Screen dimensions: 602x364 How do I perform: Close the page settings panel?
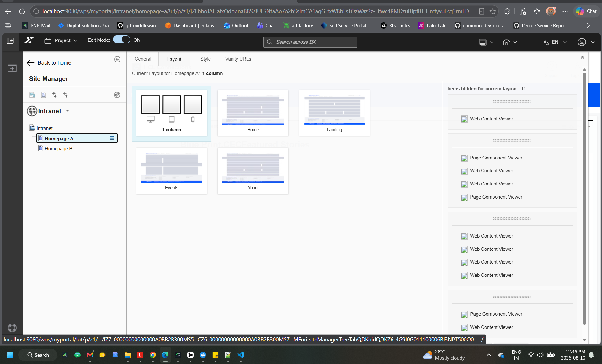[583, 57]
